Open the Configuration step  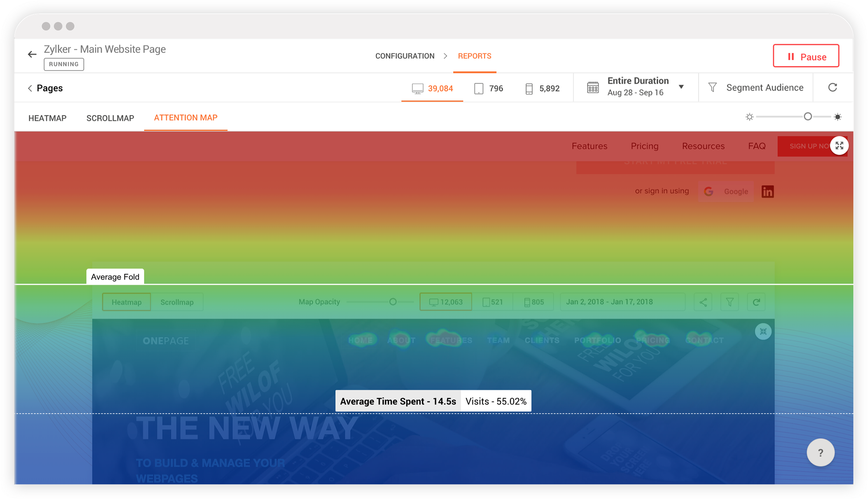(405, 56)
